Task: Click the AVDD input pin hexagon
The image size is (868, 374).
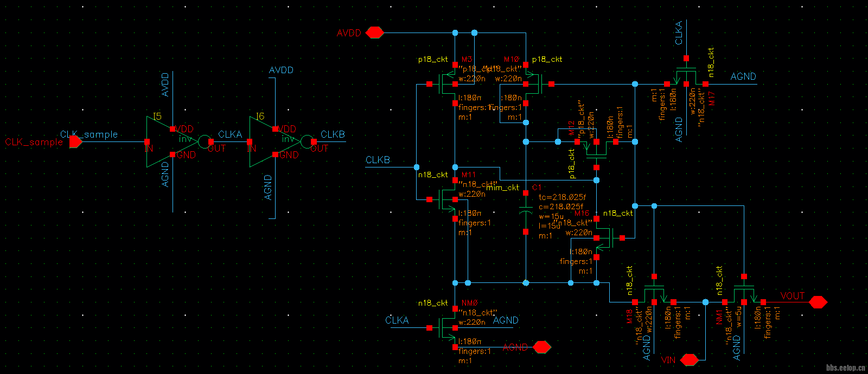Action: coord(374,33)
